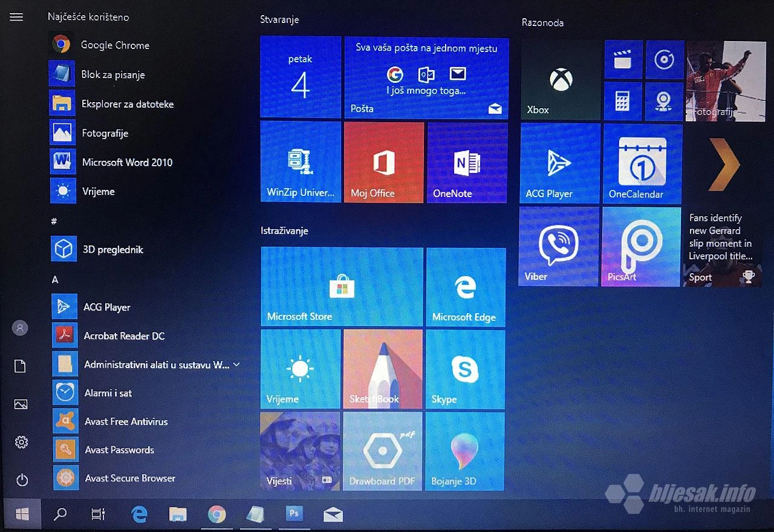774x532 pixels.
Task: Open taskbar search magnifier
Action: click(x=60, y=514)
